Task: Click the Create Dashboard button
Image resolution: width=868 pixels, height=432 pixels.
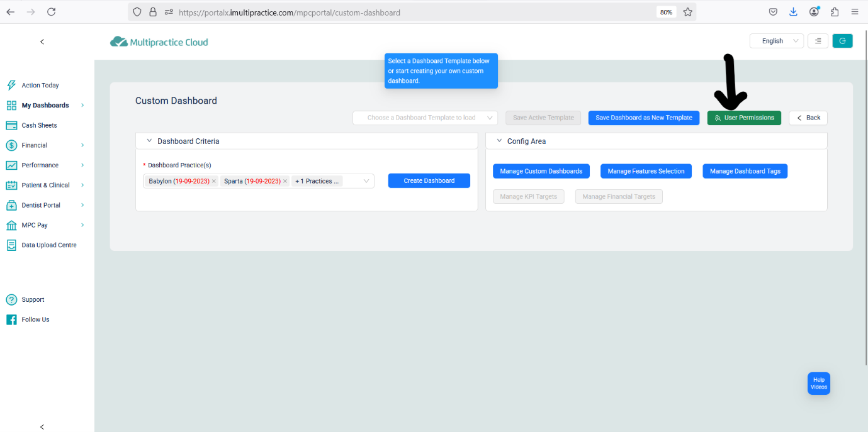Action: coord(429,180)
